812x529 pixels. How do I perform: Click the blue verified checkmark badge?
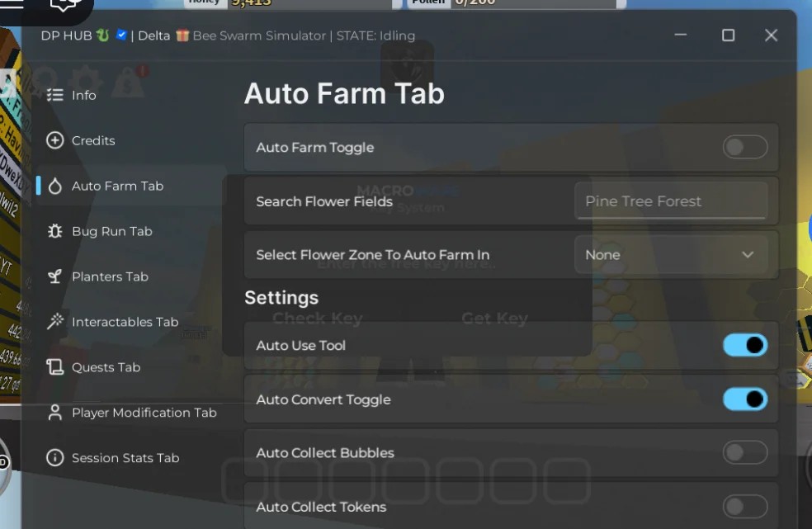[x=121, y=35]
